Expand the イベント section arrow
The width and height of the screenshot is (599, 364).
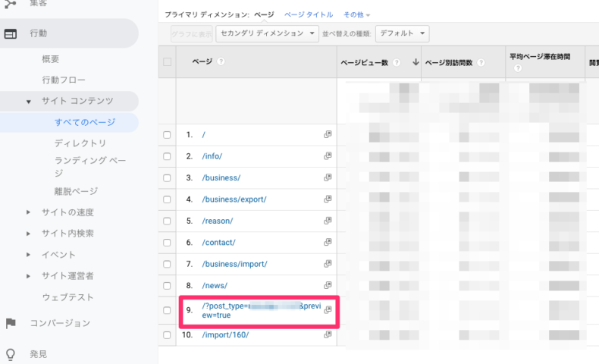pyautogui.click(x=28, y=255)
